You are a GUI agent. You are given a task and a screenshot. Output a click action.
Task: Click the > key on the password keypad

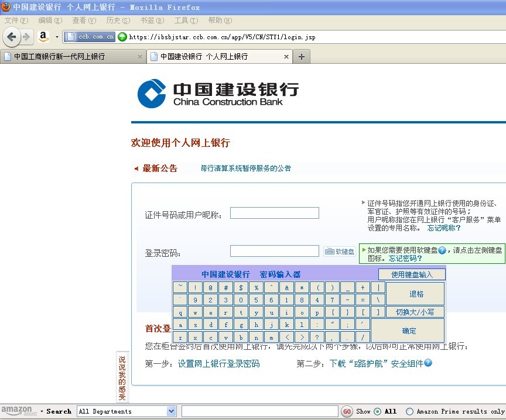pyautogui.click(x=302, y=337)
